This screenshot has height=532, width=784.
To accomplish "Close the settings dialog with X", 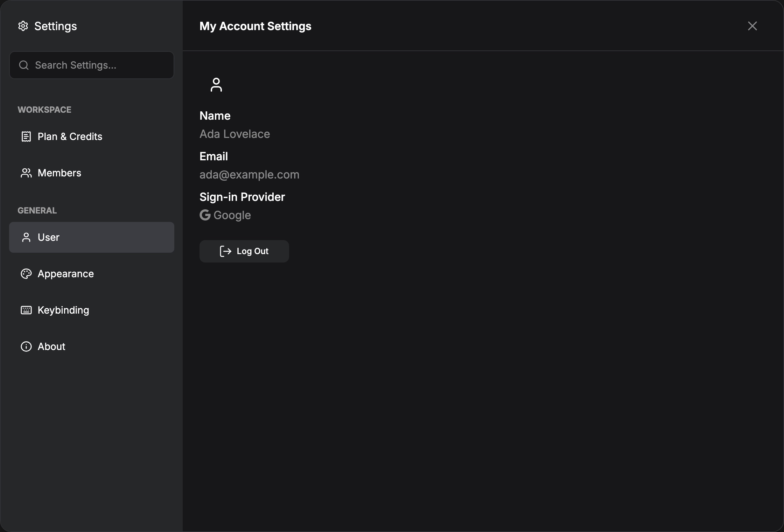I will [x=752, y=26].
